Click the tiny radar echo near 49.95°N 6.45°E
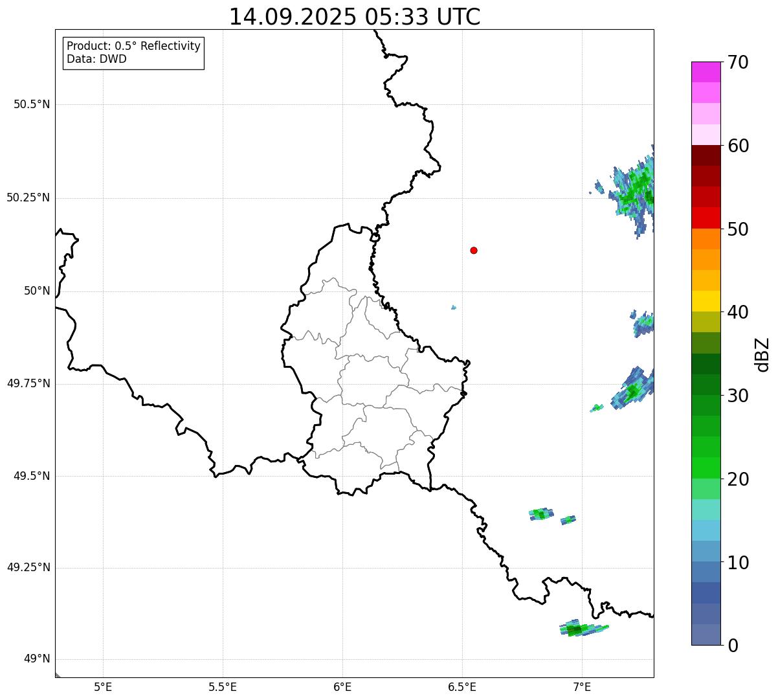778x700 pixels. tap(454, 307)
